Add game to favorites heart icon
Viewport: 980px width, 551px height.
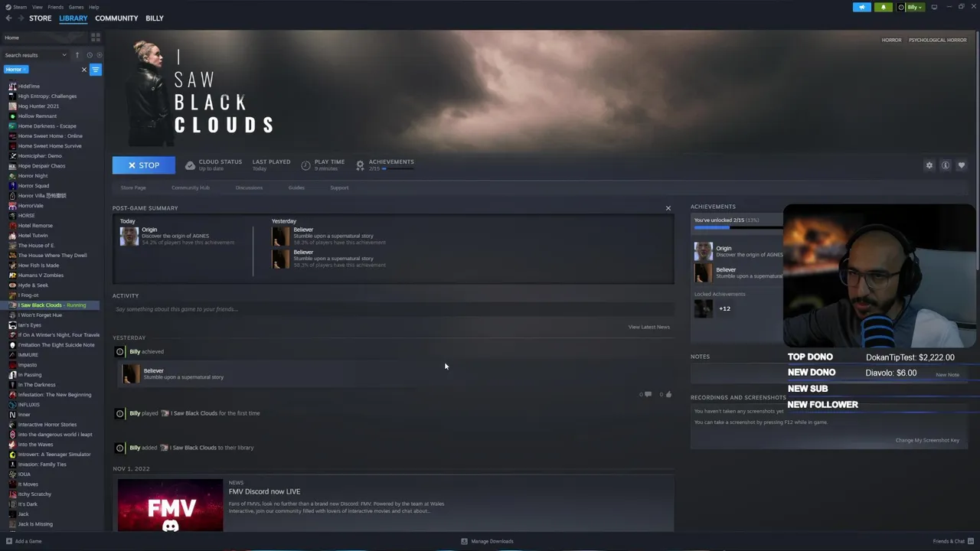coord(962,165)
